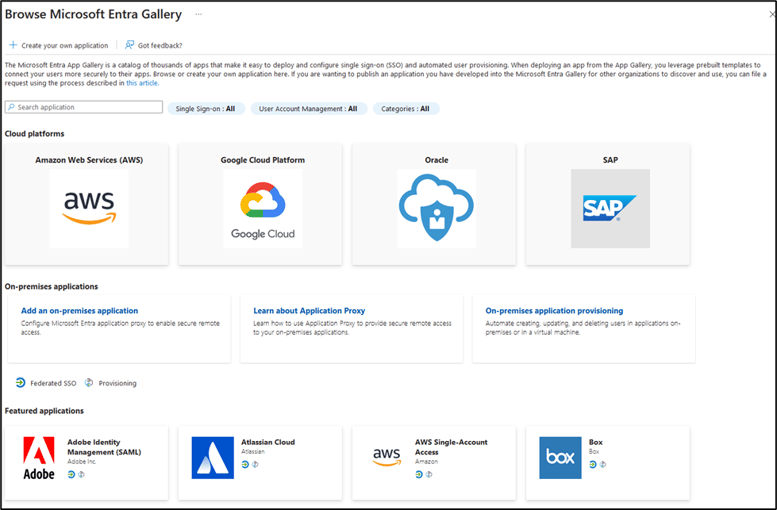Click the Adobe Identity Management (SAML) name
Screen dimensions: 777x510
click(104, 447)
